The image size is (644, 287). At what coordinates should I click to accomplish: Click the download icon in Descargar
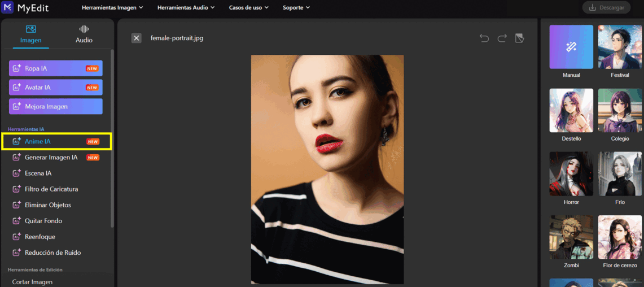pyautogui.click(x=592, y=7)
